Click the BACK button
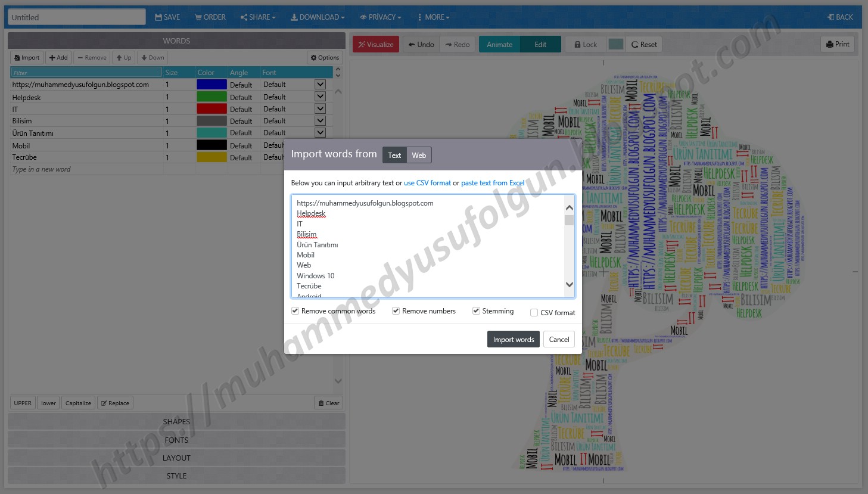868x494 pixels. [x=841, y=17]
